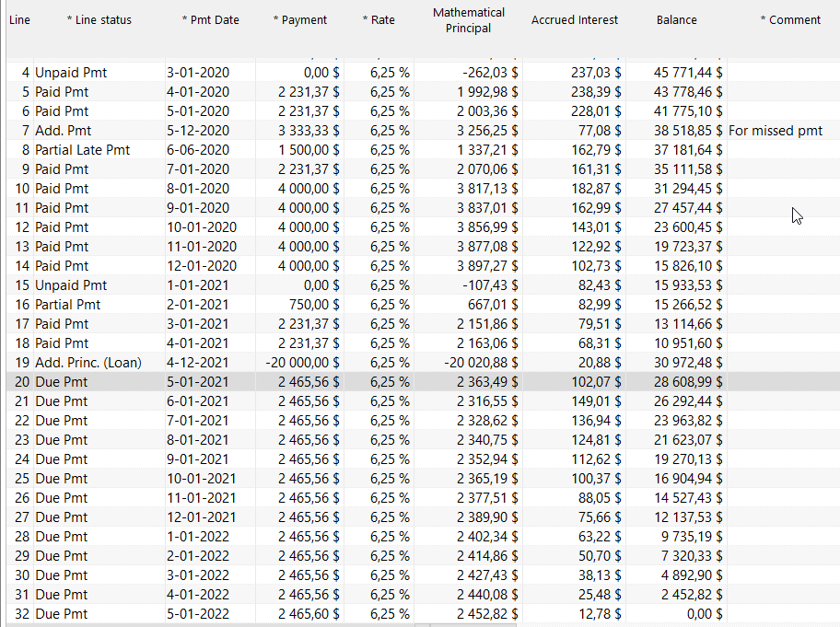Select principal 2 402,34 $ cell
840x627 pixels.
pos(468,537)
